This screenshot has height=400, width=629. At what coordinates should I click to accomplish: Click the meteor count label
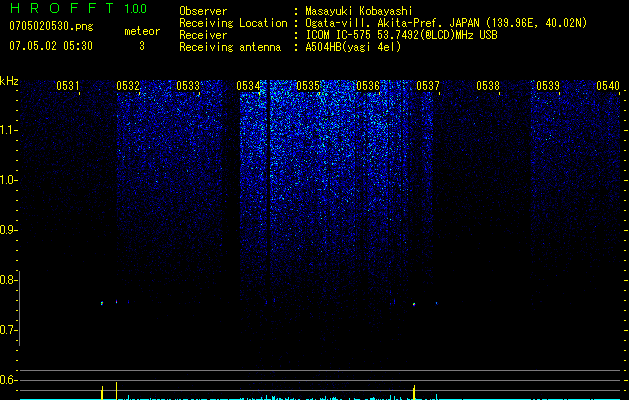click(x=142, y=31)
